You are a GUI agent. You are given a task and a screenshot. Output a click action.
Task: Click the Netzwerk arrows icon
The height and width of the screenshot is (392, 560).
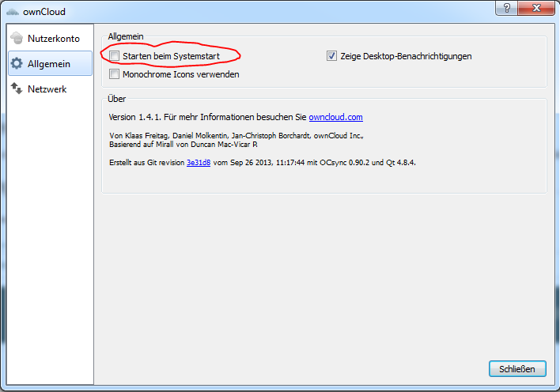click(17, 89)
